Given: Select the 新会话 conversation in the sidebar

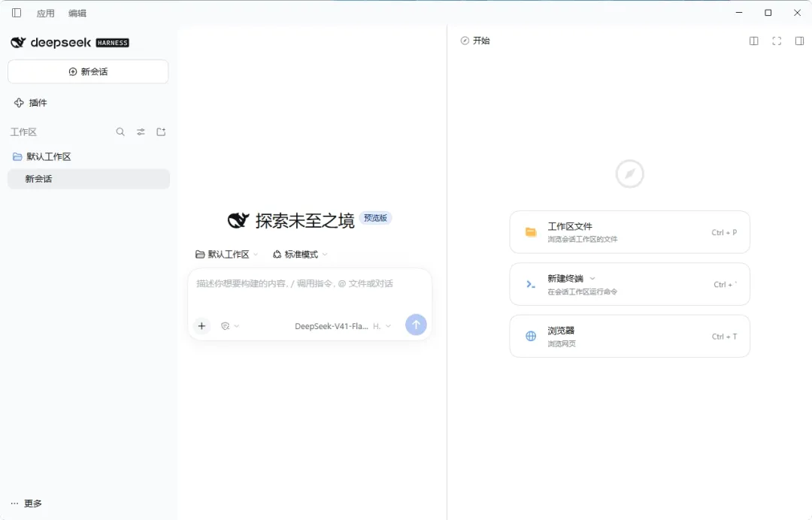Looking at the screenshot, I should (x=89, y=179).
